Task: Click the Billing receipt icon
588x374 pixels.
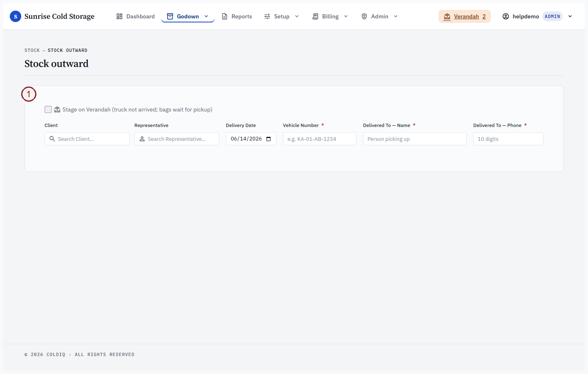Action: tap(315, 16)
